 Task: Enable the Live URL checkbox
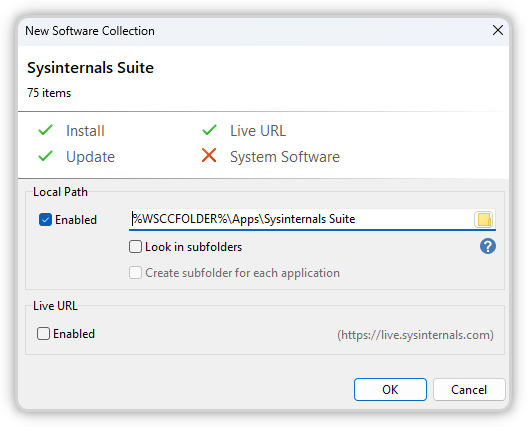pos(43,334)
